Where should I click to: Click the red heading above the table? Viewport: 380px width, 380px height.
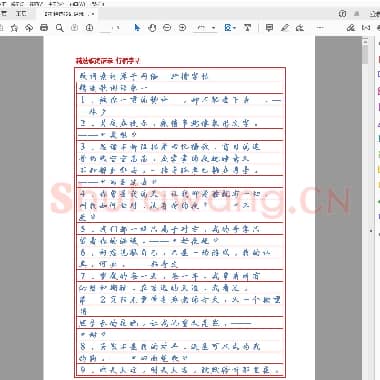[107, 61]
